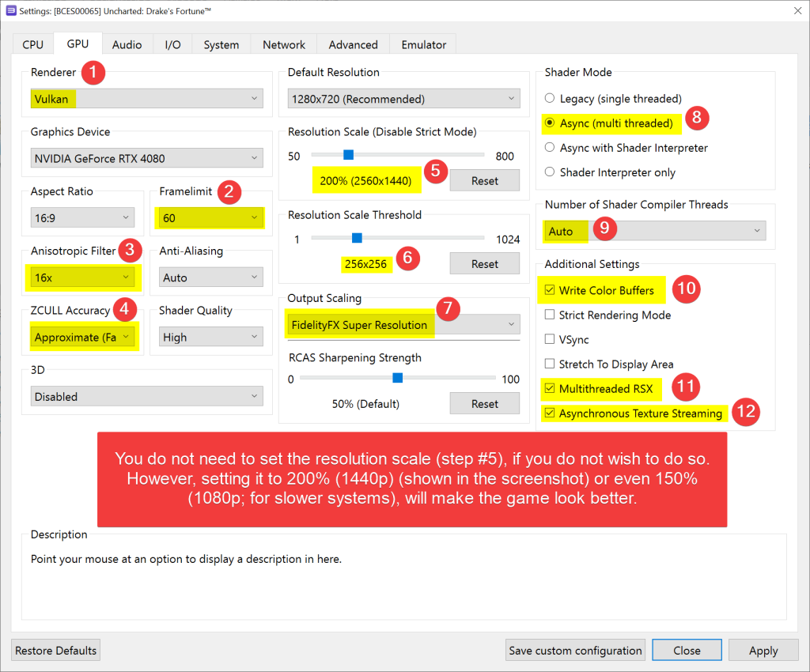Choose Shader Interpreter only option
The width and height of the screenshot is (810, 672).
coord(550,172)
